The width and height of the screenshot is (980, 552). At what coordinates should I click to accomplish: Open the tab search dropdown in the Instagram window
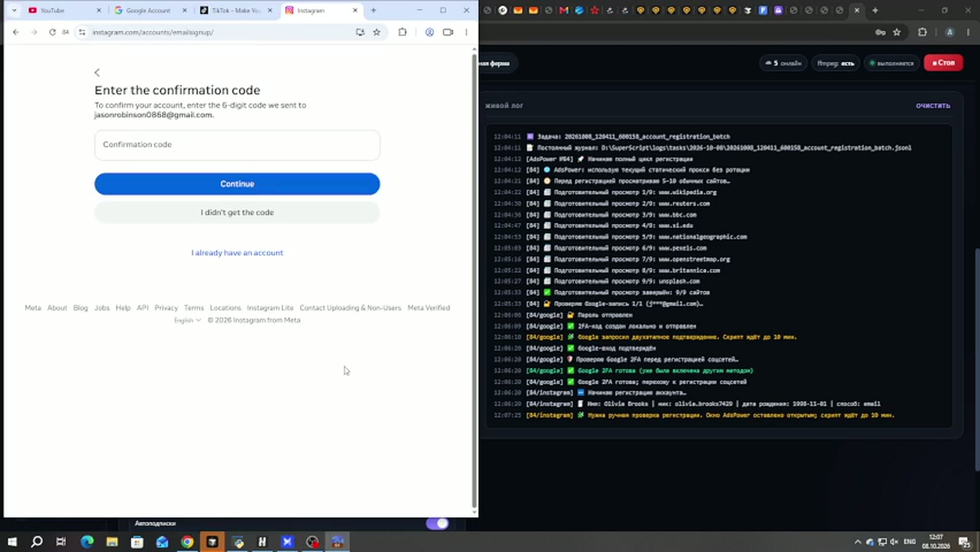[14, 10]
